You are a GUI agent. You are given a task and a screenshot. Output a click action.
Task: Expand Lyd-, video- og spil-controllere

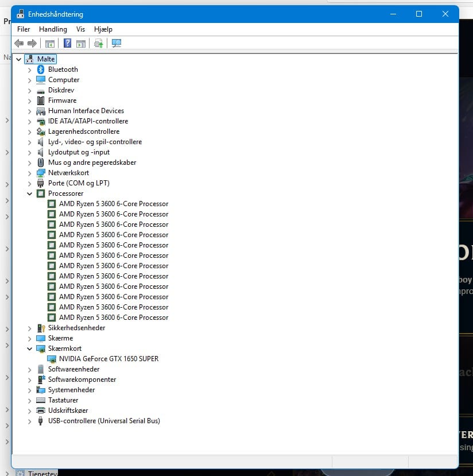point(29,142)
